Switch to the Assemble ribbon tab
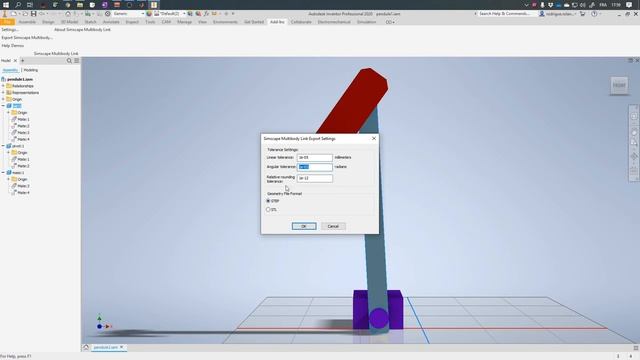This screenshot has height=360, width=640. (27, 22)
